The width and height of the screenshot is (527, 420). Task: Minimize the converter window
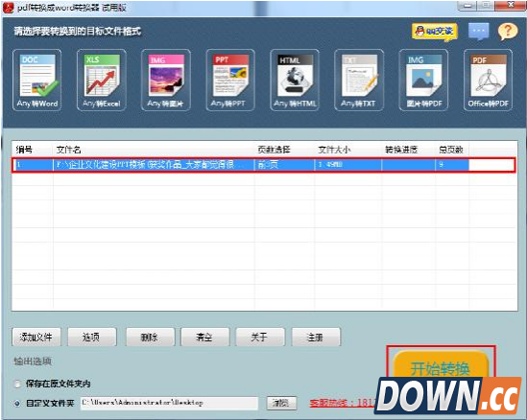click(x=467, y=6)
